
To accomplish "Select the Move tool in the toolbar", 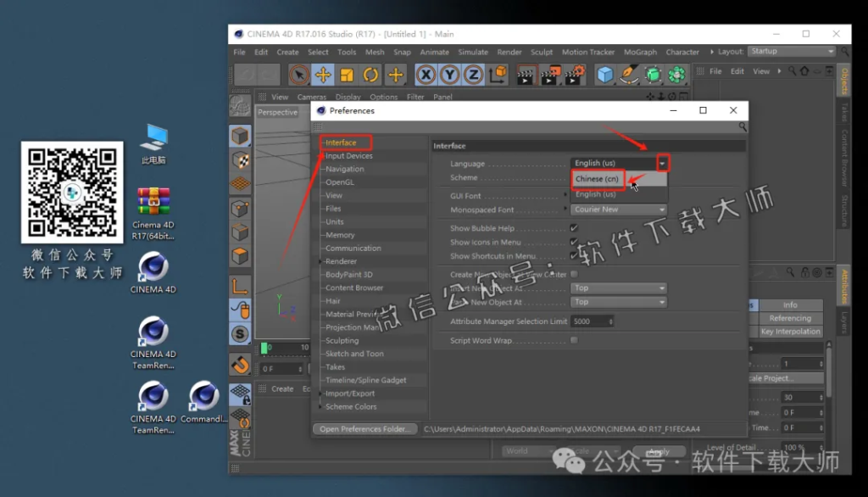I will tap(322, 75).
